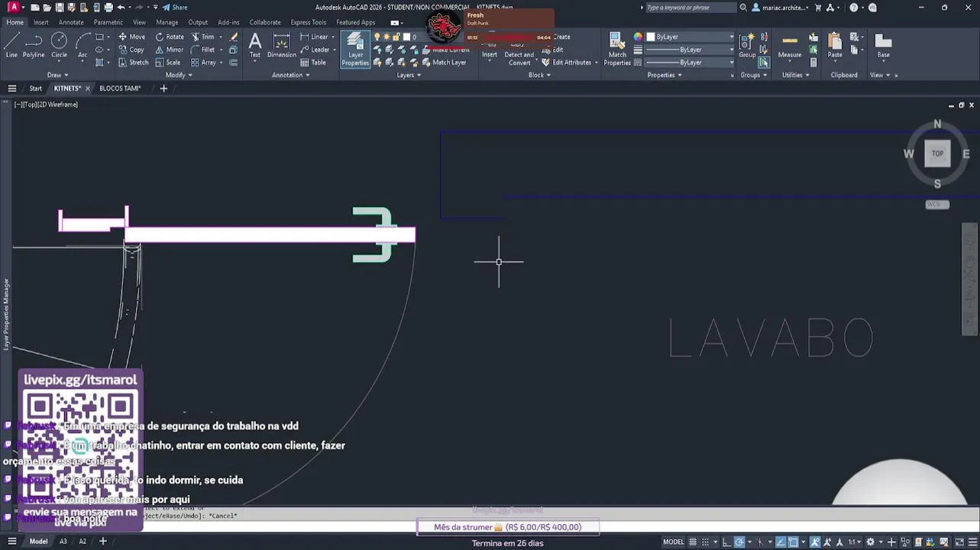This screenshot has height=550, width=980.
Task: Expand the Draw panel
Action: pos(58,75)
